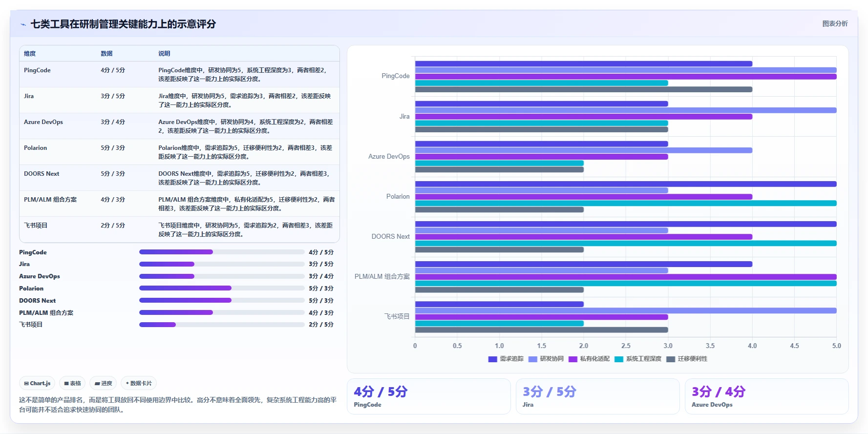This screenshot has width=868, height=434.
Task: Toggle the 需求追踪 legend swatch
Action: tap(492, 359)
